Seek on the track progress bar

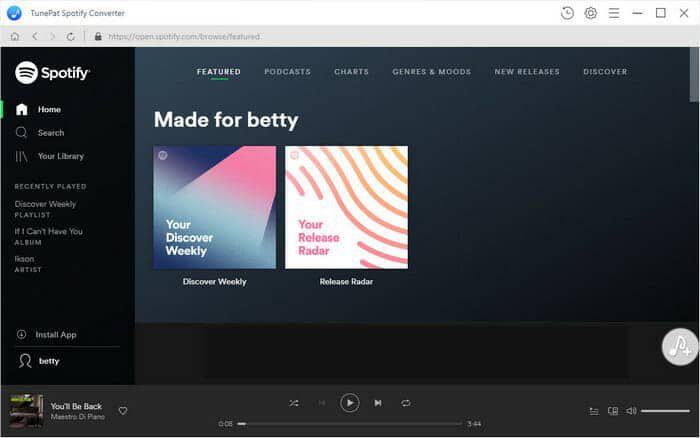tap(350, 424)
